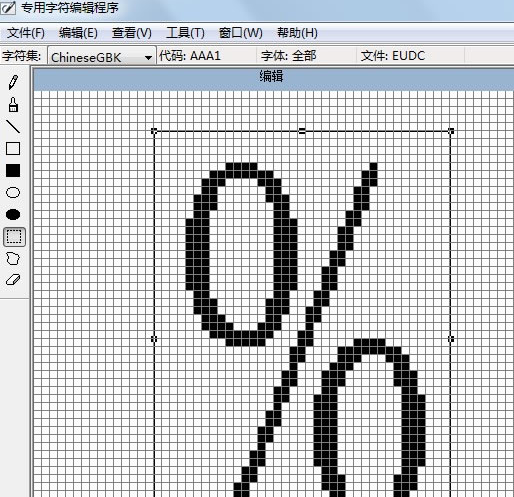Switch to the Eraser tool
Viewport: 514px width, 497px height.
pyautogui.click(x=13, y=280)
